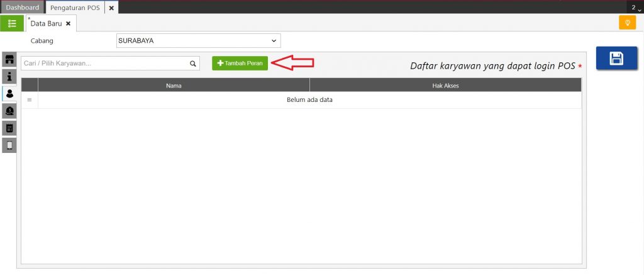The image size is (644, 275).
Task: Expand the window count dropdown showing 2
Action: (636, 8)
